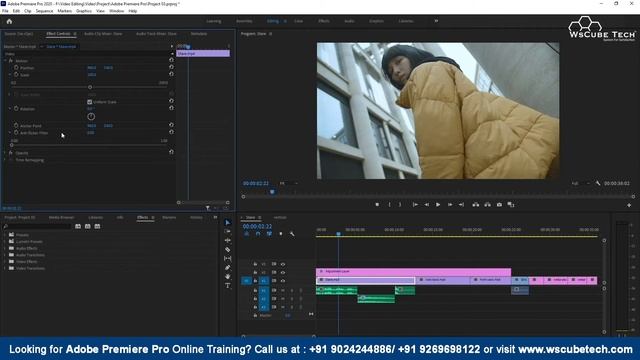This screenshot has height=360, width=640.
Task: Toggle Accelerated Effects filter in Effects panel
Action: [x=78, y=226]
